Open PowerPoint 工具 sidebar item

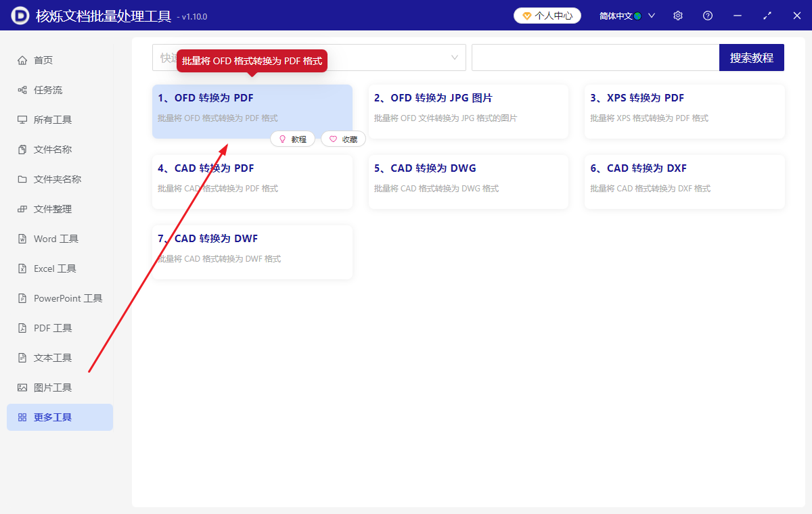[60, 298]
